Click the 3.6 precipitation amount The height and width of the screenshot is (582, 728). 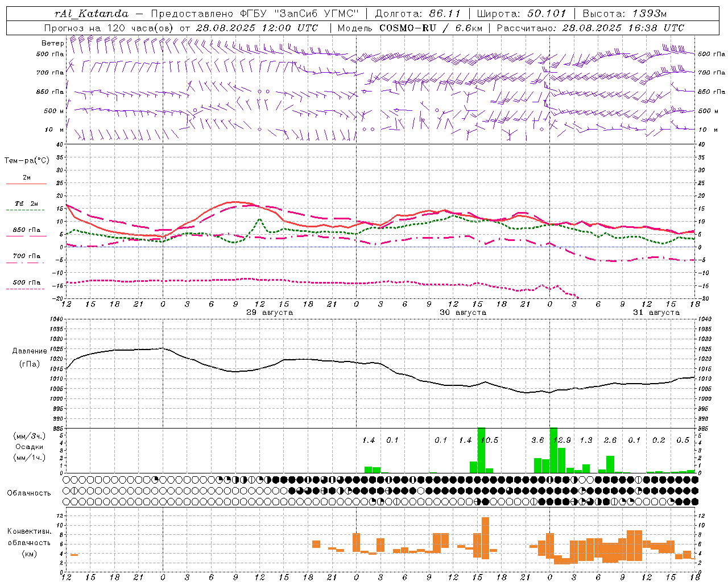[x=537, y=440]
